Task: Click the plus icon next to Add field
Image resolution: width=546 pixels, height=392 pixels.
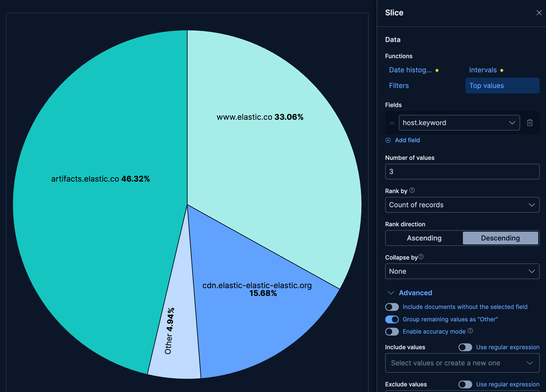Action: coord(388,140)
